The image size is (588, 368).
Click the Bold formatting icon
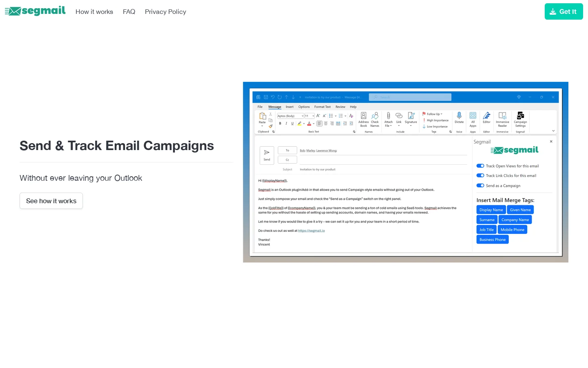[x=280, y=123]
